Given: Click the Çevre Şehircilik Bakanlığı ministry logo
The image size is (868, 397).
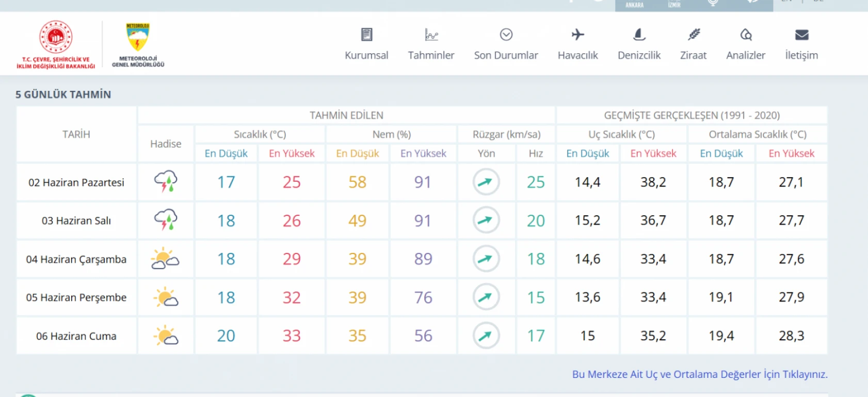Looking at the screenshot, I should (56, 44).
